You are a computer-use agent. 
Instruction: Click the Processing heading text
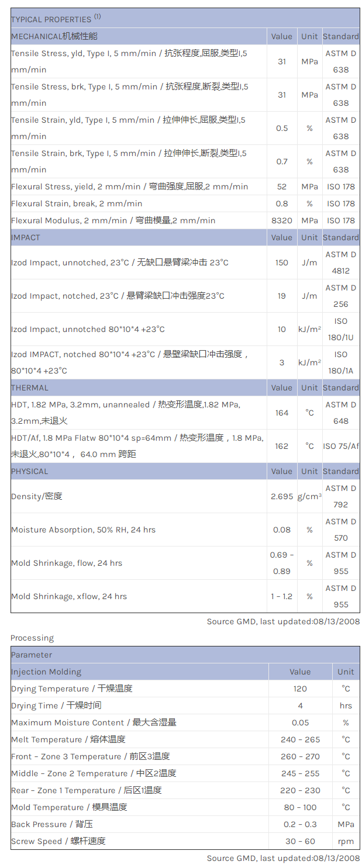32,638
